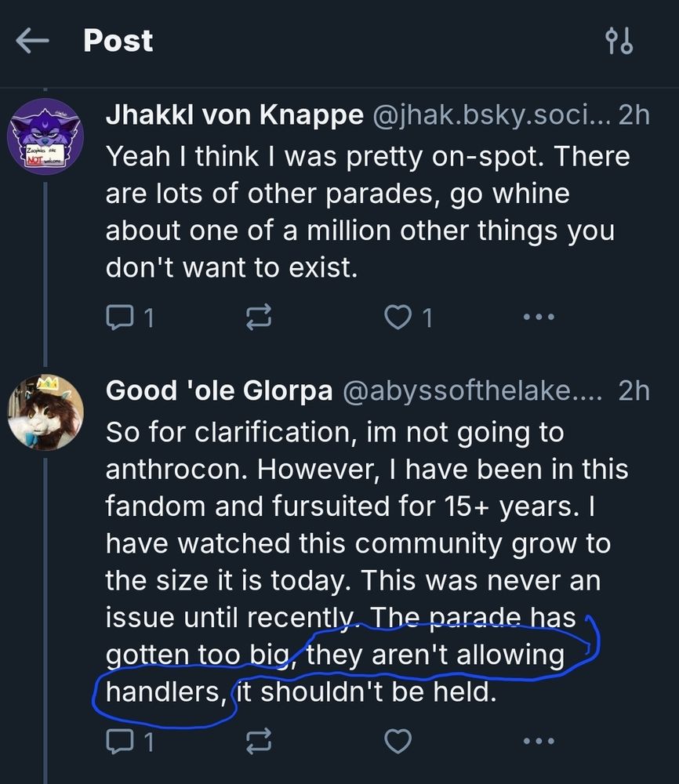The width and height of the screenshot is (679, 784).
Task: Open more options on Glorpa's post
Action: [x=538, y=740]
